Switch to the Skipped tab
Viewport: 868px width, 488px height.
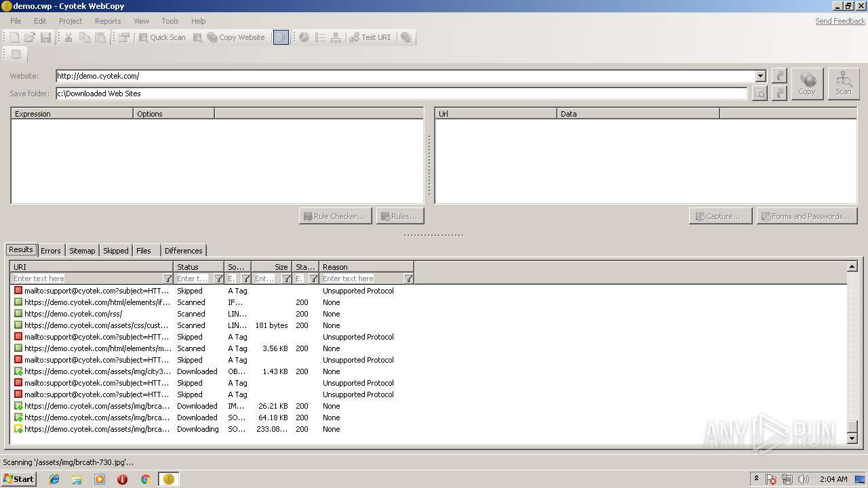click(116, 251)
